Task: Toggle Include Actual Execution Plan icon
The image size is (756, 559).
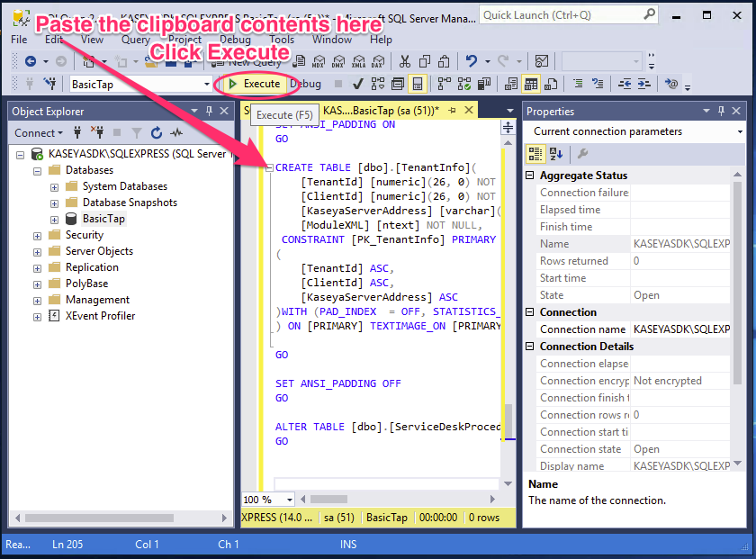Action: coord(444,85)
